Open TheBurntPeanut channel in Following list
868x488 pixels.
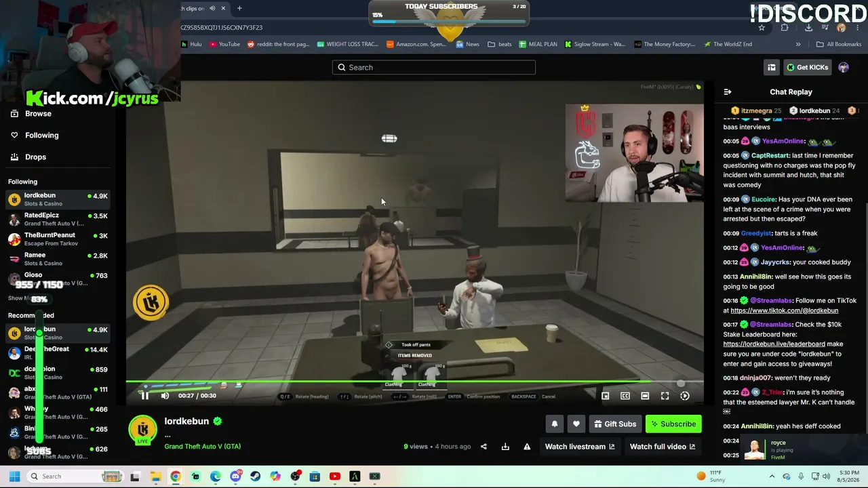[58, 239]
